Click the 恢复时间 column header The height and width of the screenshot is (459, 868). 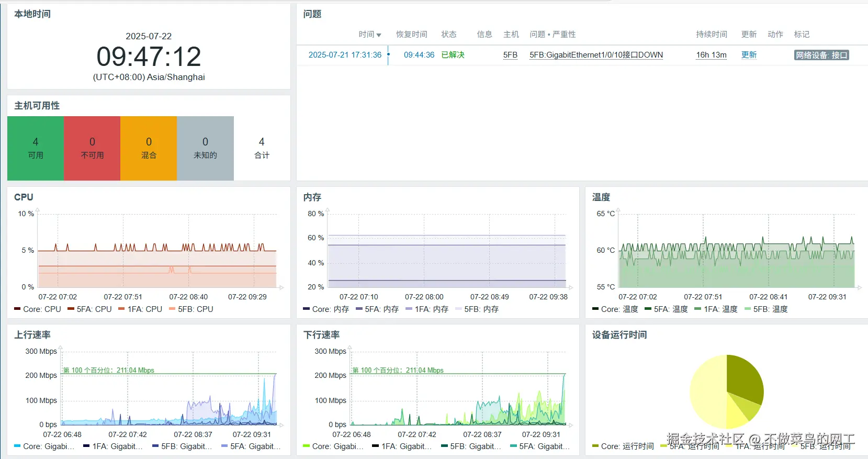[411, 35]
